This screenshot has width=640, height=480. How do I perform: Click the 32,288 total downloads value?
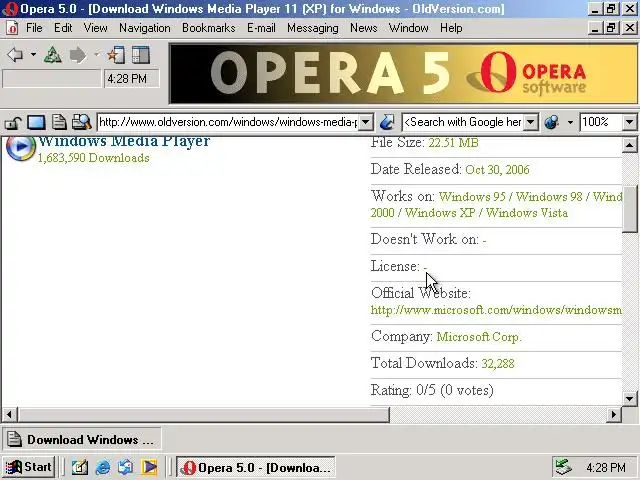(x=498, y=363)
